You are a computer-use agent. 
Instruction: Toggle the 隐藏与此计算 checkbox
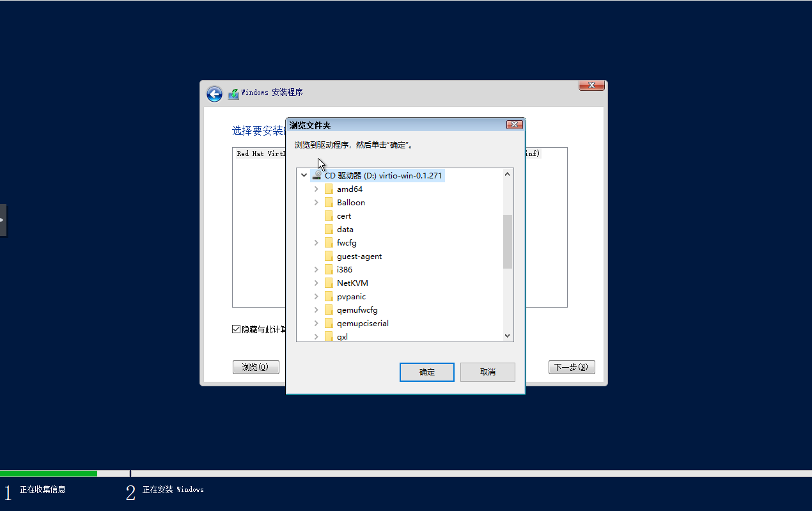tap(236, 329)
